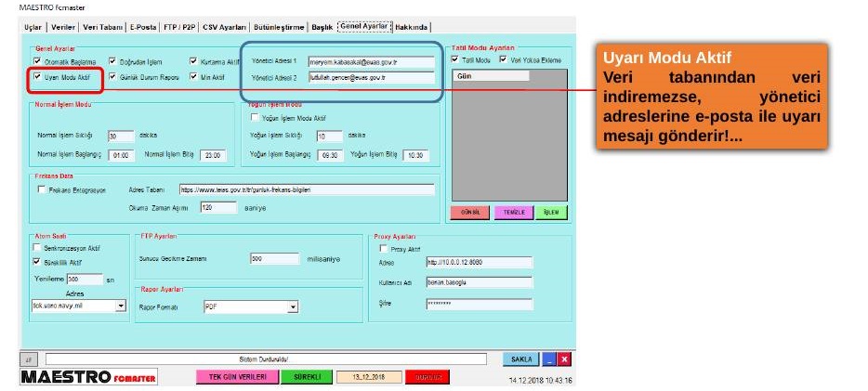Open the atom clock Adres dropdown
This screenshot has width=868, height=391.
[x=121, y=306]
